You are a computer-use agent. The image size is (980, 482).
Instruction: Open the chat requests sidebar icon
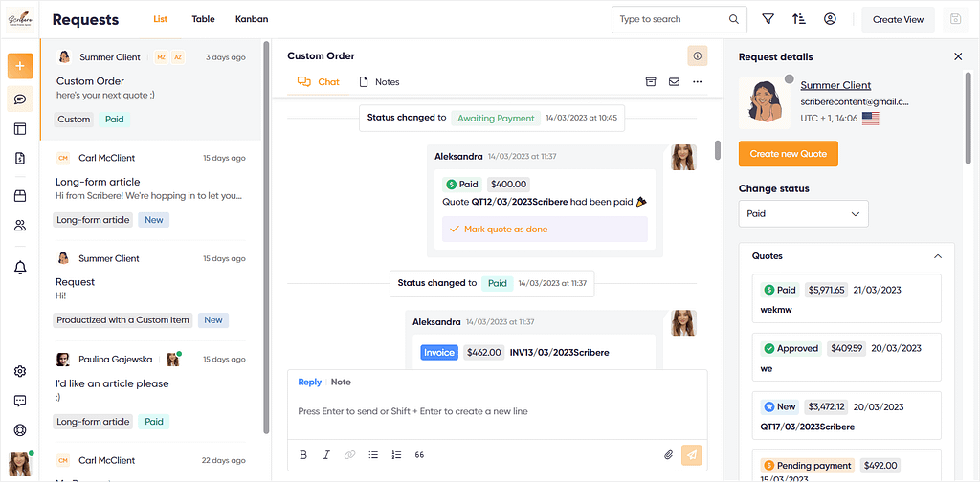(x=20, y=99)
